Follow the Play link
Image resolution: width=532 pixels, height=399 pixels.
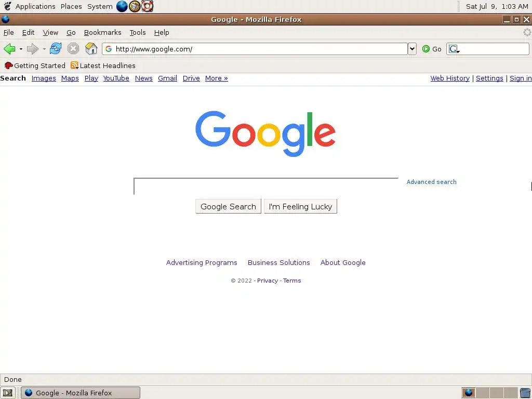[91, 78]
